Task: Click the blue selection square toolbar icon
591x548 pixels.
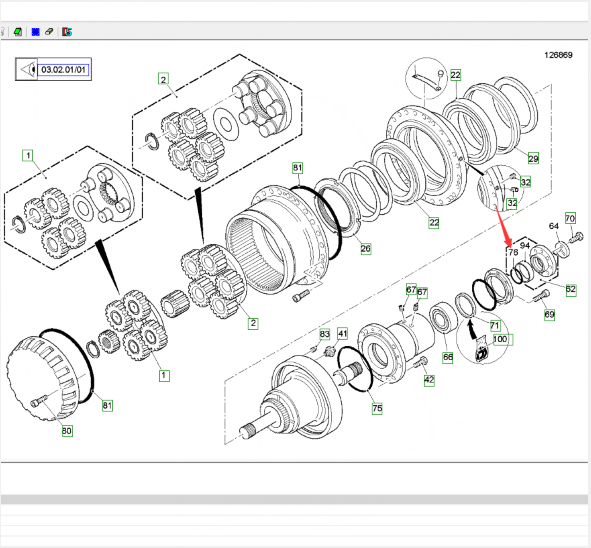Action: pyautogui.click(x=35, y=32)
